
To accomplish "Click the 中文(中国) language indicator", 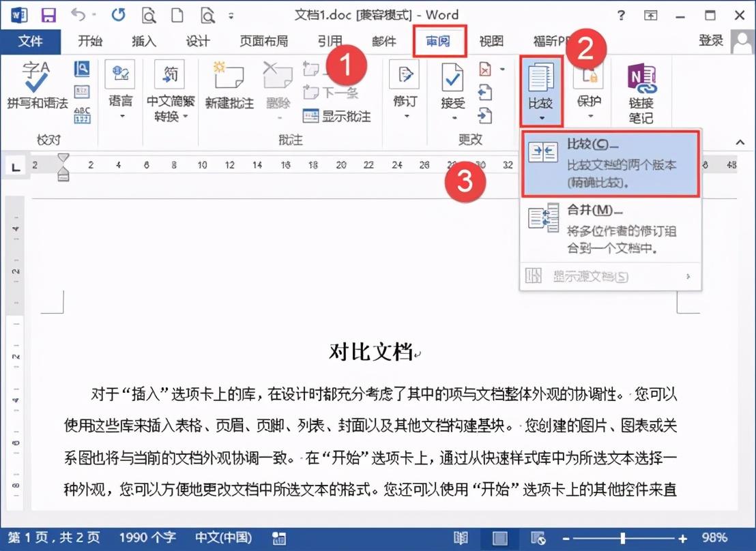I will point(223,537).
